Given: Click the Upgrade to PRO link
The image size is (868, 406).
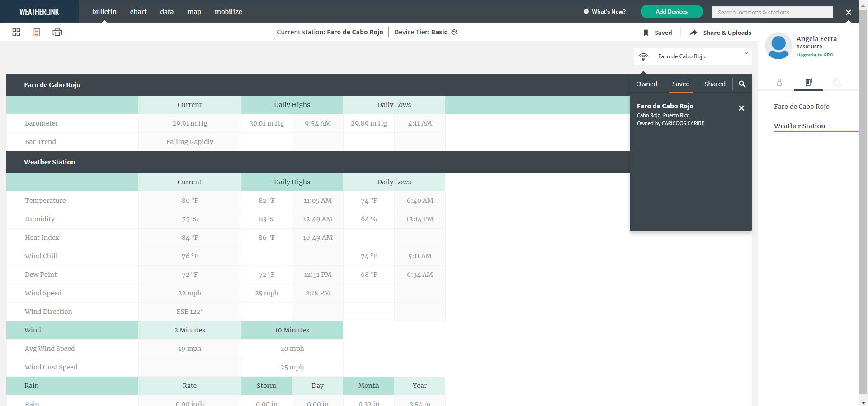Looking at the screenshot, I should tap(815, 55).
